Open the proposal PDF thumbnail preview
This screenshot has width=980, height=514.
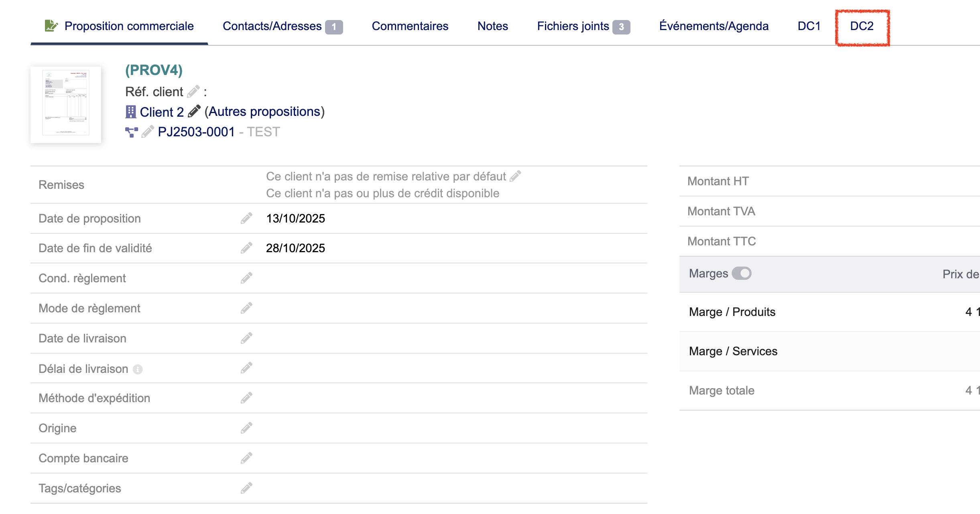(66, 104)
